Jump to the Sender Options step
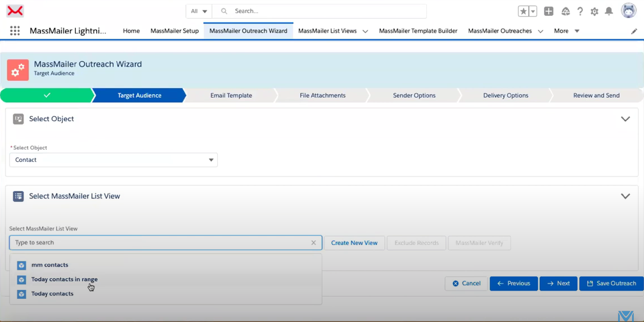644x322 pixels. point(414,95)
